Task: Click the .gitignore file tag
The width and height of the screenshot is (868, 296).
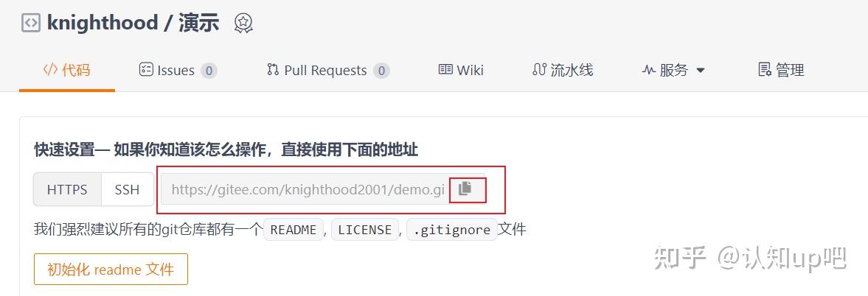Action: click(x=451, y=230)
